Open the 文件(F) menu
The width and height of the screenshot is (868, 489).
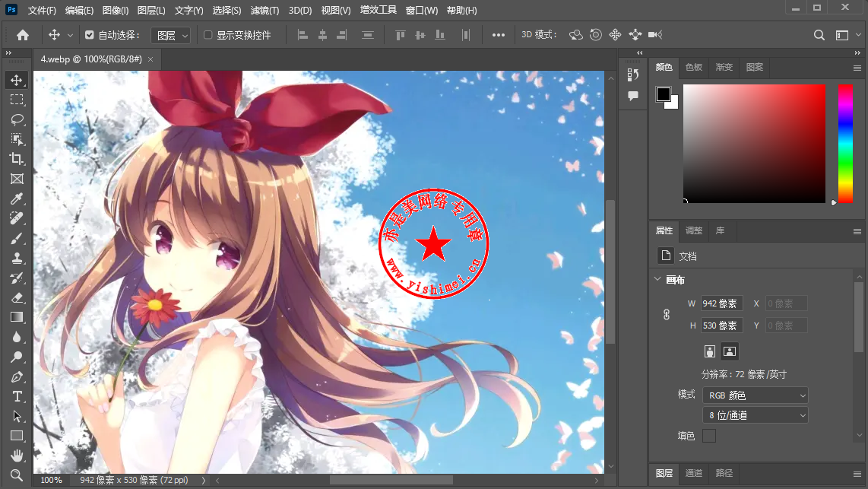coord(42,11)
